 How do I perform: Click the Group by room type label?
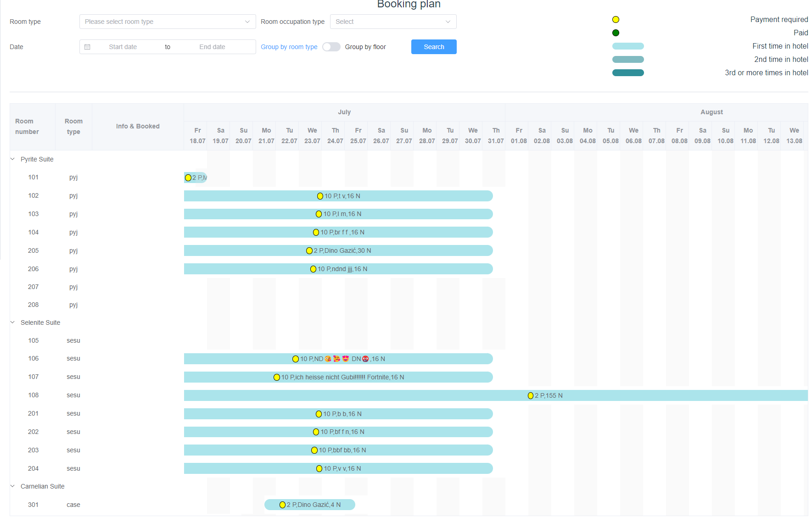pyautogui.click(x=289, y=47)
